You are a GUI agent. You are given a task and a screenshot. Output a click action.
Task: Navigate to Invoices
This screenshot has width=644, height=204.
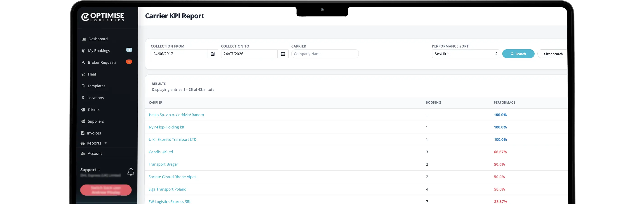click(94, 133)
